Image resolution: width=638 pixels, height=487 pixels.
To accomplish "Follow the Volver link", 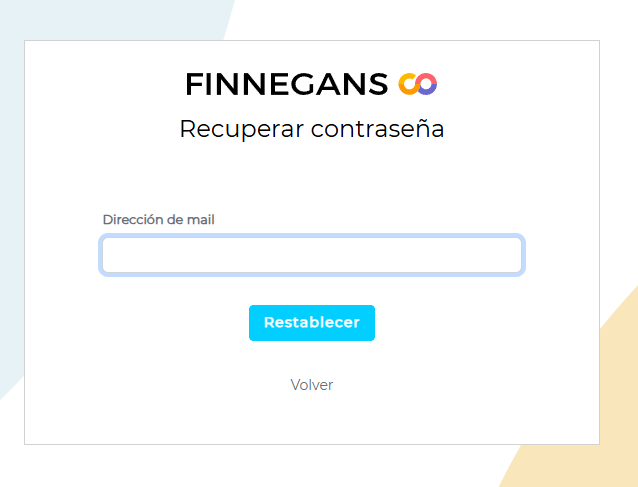I will coord(311,385).
